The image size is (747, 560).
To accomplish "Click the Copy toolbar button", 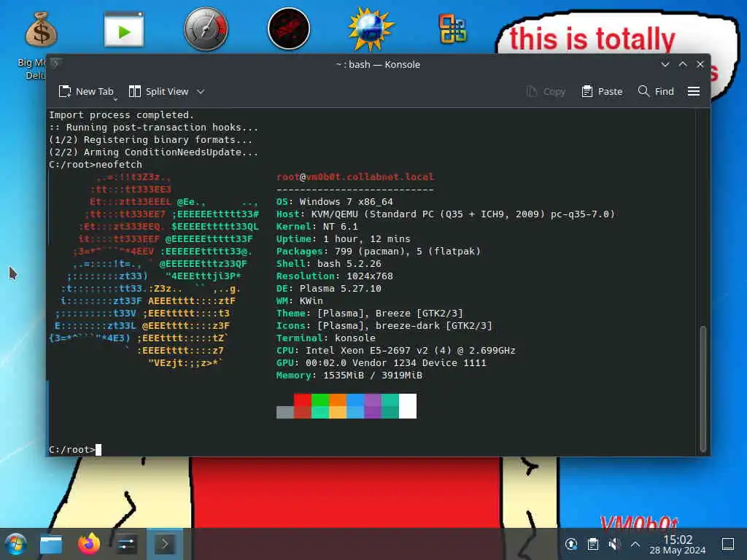I will coord(546,91).
